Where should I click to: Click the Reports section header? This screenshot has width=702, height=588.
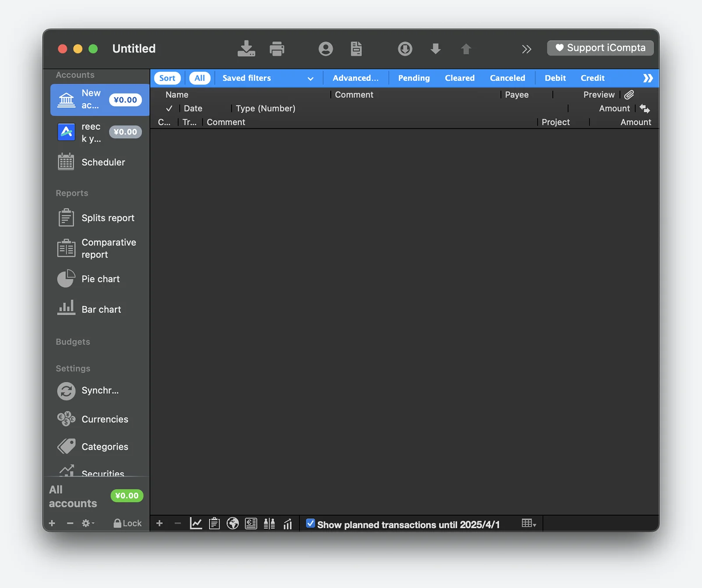(x=72, y=193)
